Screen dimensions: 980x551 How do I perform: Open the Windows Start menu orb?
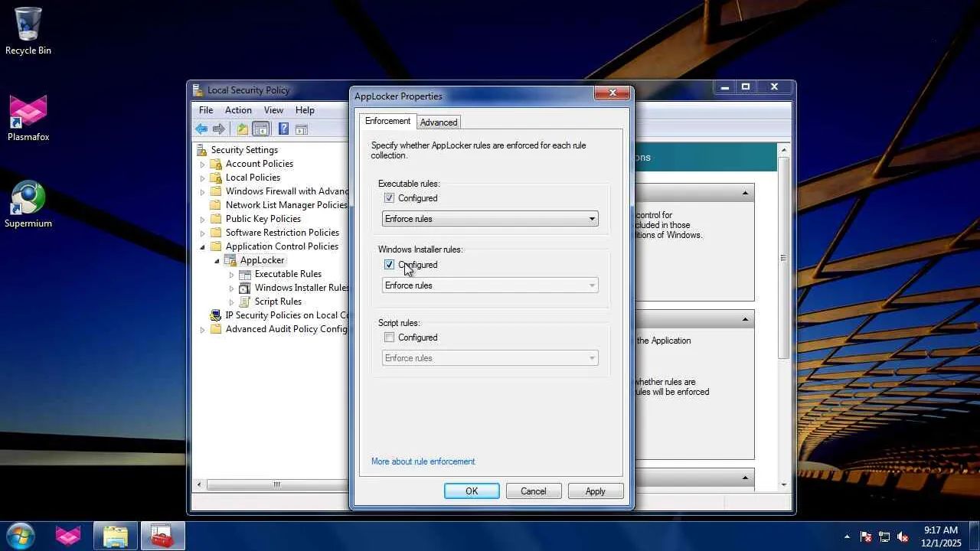click(x=21, y=536)
